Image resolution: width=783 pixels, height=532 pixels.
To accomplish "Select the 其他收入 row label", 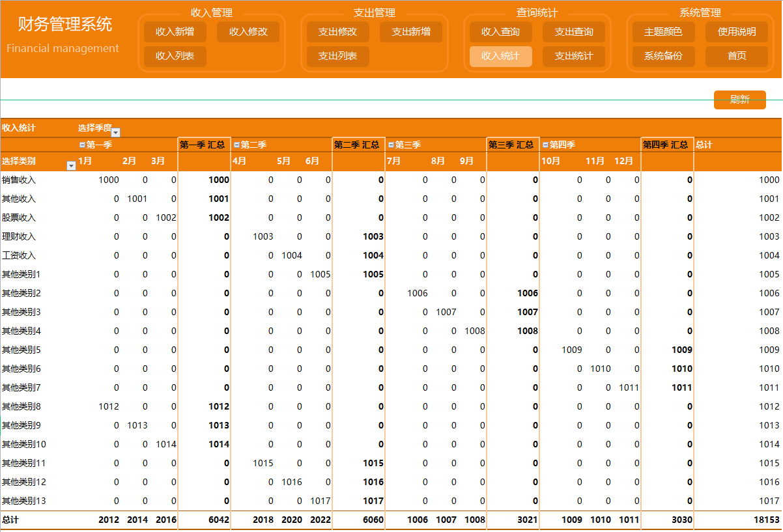I will [19, 199].
